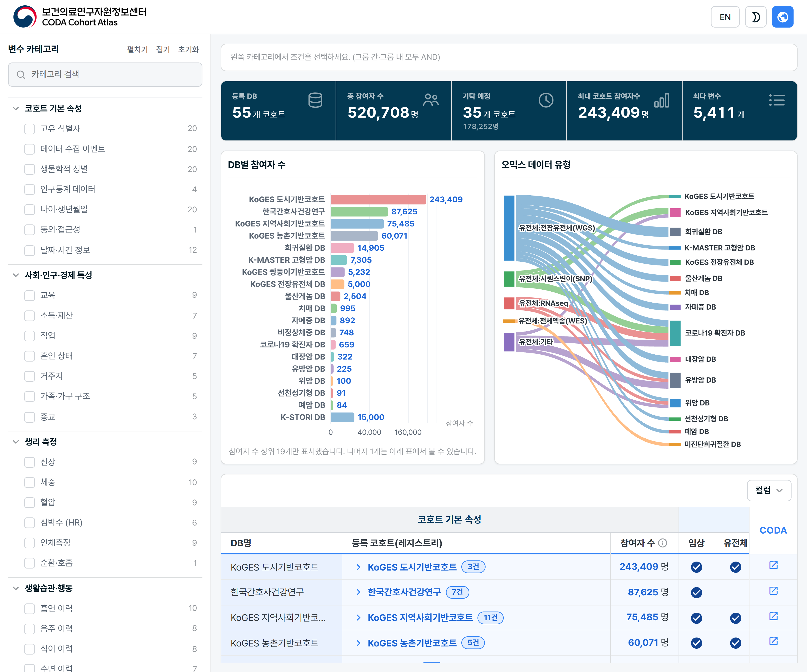Click the KoGES 도시기반코호트 red bar in the chart
The width and height of the screenshot is (807, 672).
click(x=378, y=200)
